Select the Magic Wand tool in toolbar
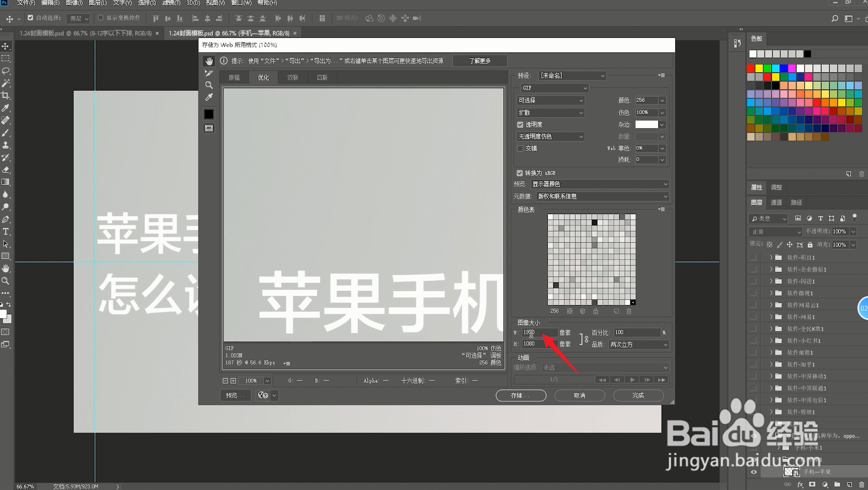 point(6,83)
